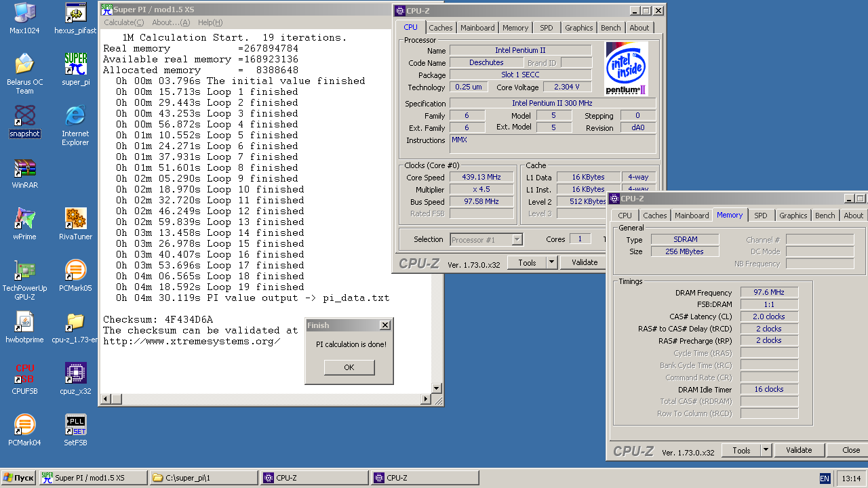The width and height of the screenshot is (868, 488).
Task: Launch the wPrime desktop shortcut
Action: click(24, 218)
